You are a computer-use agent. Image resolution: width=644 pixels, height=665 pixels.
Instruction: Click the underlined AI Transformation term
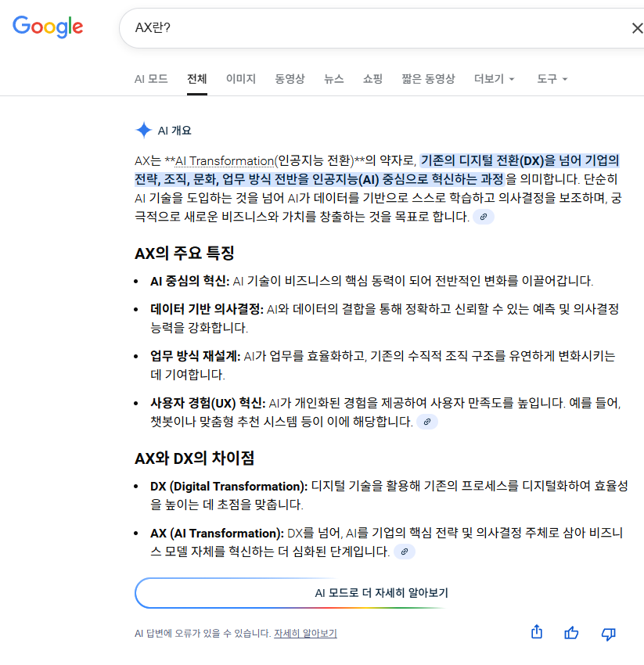click(x=225, y=160)
